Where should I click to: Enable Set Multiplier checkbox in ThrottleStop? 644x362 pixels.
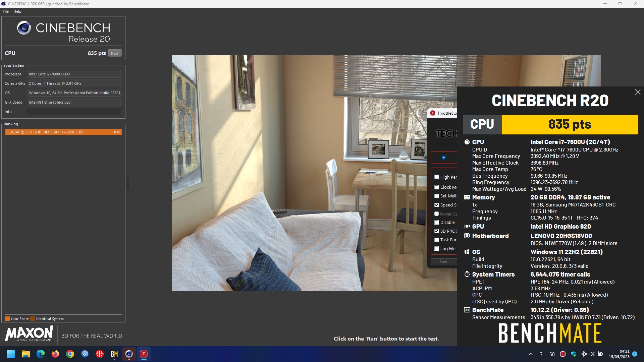pos(436,196)
